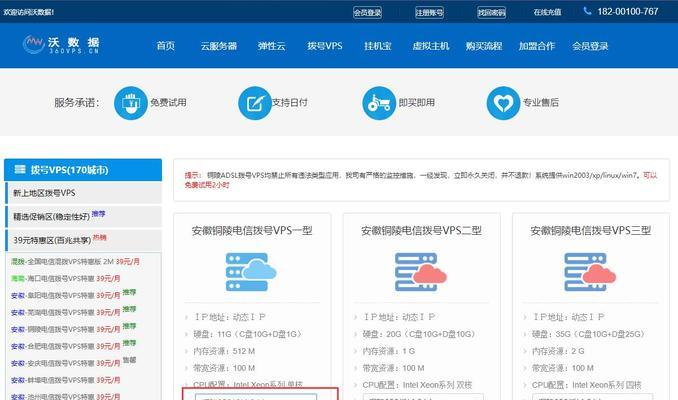Expand the 新上地区拨号VPS sidebar section
678x400 pixels.
(83, 193)
